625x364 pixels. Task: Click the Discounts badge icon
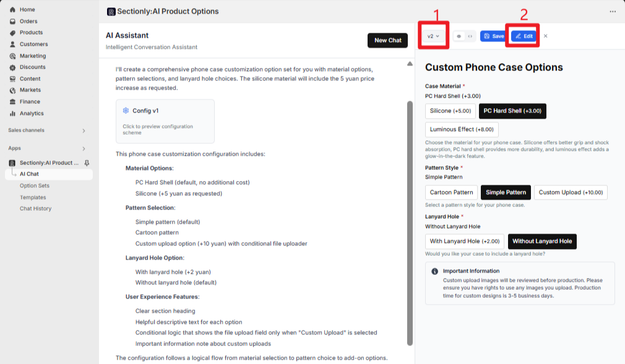point(13,67)
